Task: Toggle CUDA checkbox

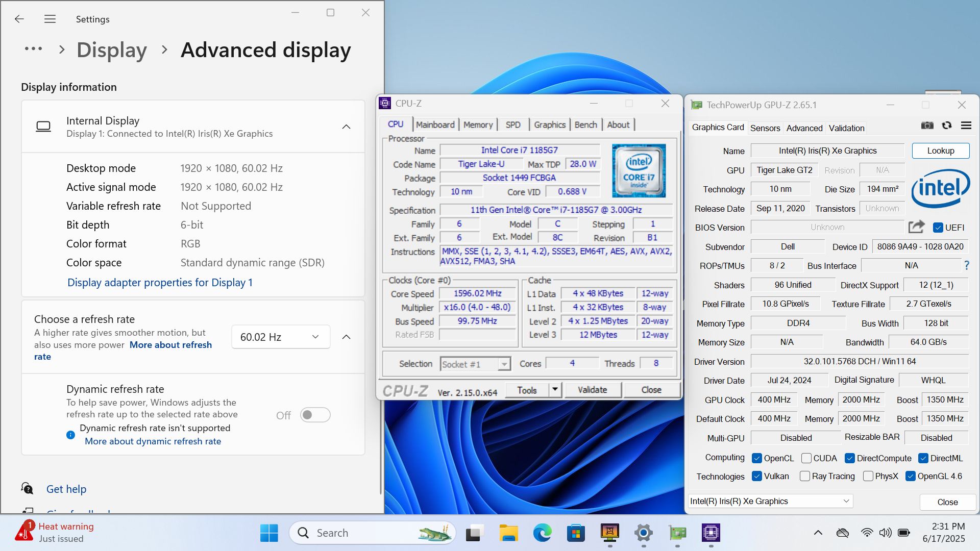Action: (x=806, y=458)
